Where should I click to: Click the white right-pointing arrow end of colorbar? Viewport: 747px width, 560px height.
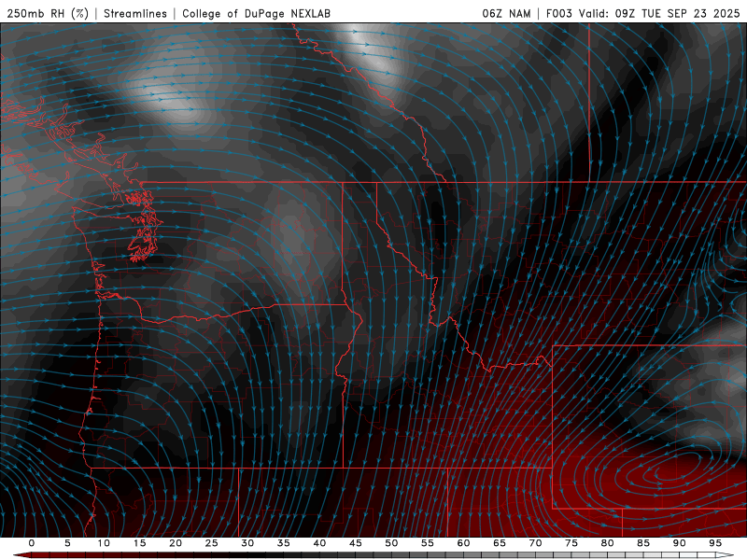[x=725, y=555]
